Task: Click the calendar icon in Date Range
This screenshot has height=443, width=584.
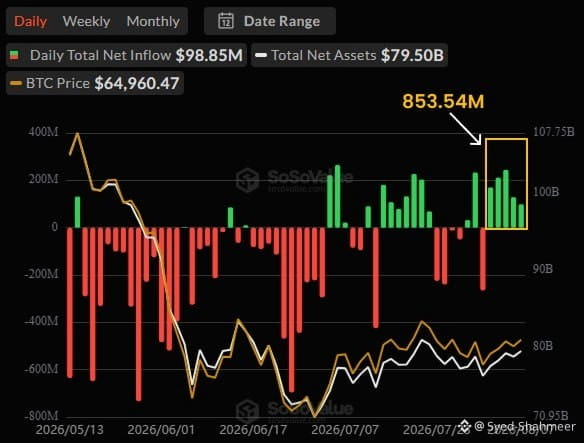Action: click(x=226, y=21)
